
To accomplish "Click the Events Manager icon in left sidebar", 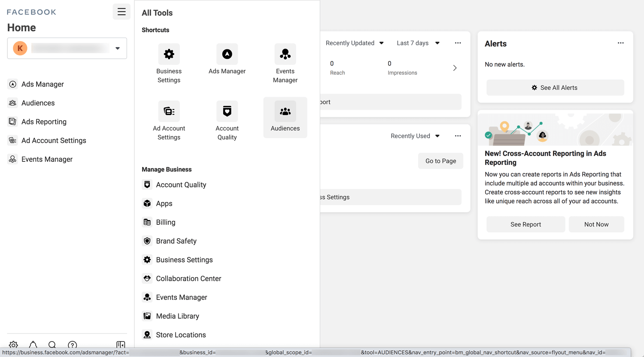I will pyautogui.click(x=13, y=159).
